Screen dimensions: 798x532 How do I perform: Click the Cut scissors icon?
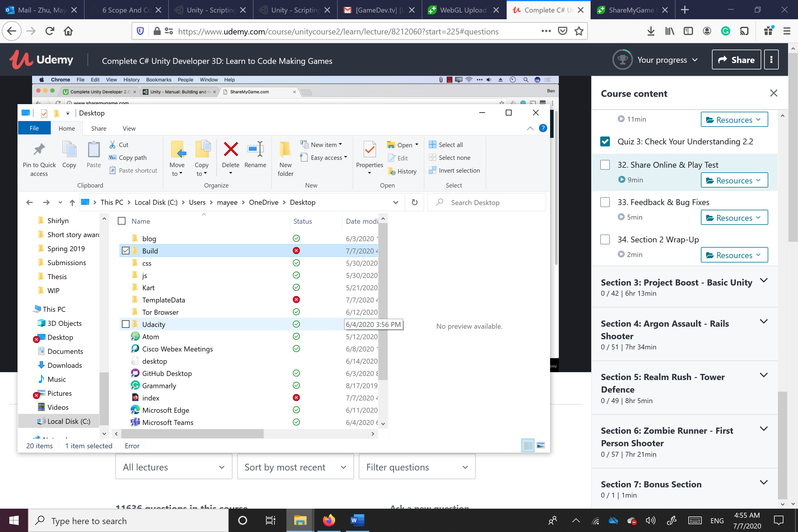(x=113, y=145)
